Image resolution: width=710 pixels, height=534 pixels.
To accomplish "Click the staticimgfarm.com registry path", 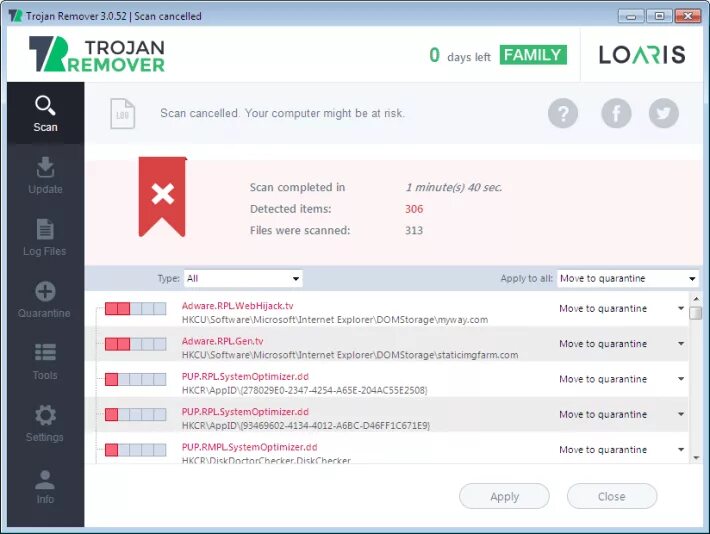I will [x=350, y=355].
